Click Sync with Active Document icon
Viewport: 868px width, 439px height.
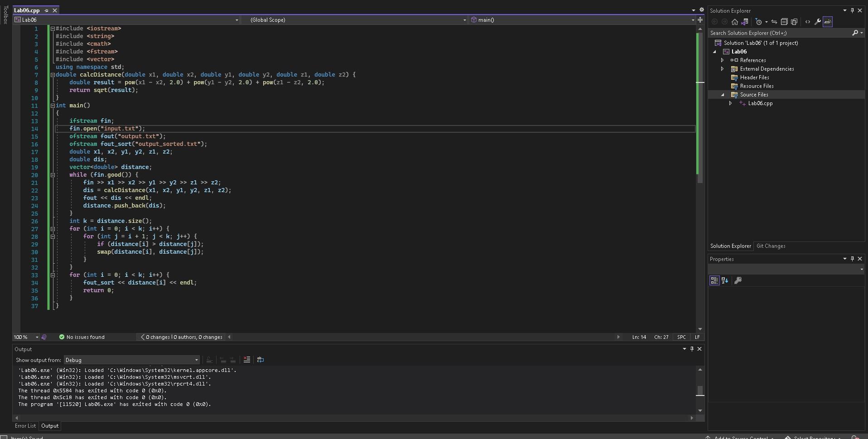(x=774, y=22)
